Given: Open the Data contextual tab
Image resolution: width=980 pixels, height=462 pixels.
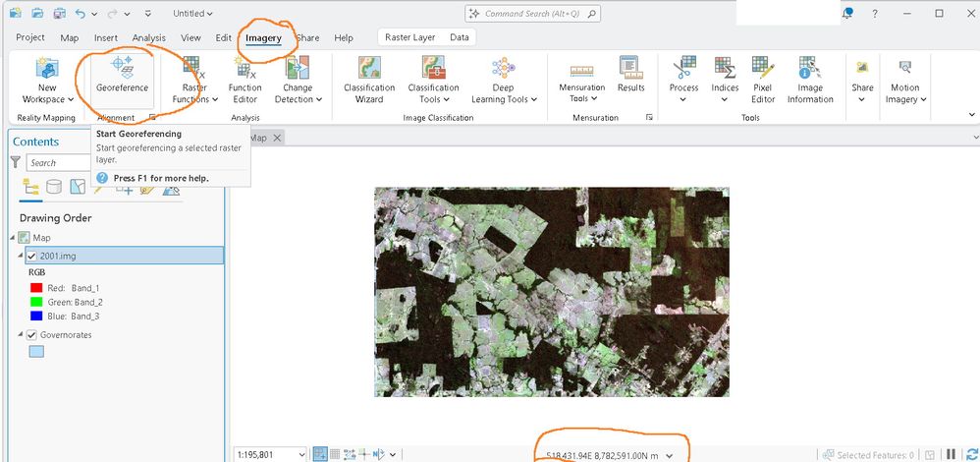Looking at the screenshot, I should 460,37.
